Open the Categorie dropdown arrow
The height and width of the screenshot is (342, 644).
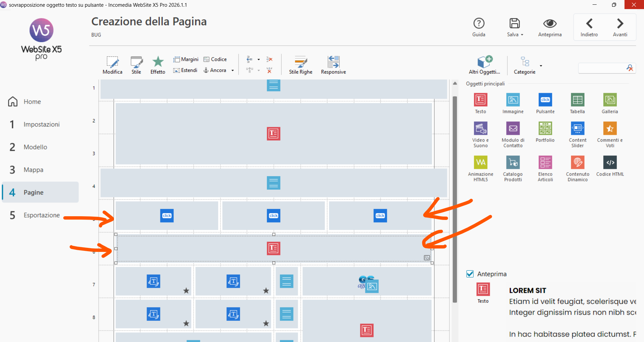tap(541, 66)
